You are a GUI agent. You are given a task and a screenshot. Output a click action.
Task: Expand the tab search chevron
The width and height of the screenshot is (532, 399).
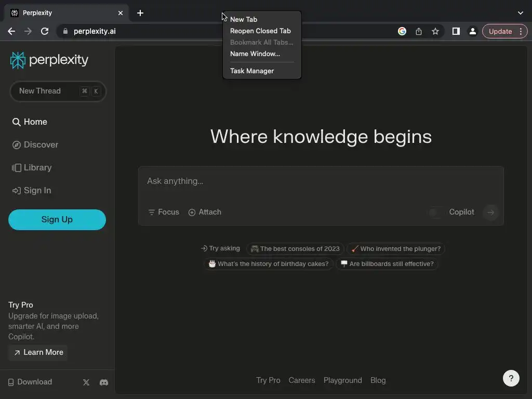tap(521, 13)
